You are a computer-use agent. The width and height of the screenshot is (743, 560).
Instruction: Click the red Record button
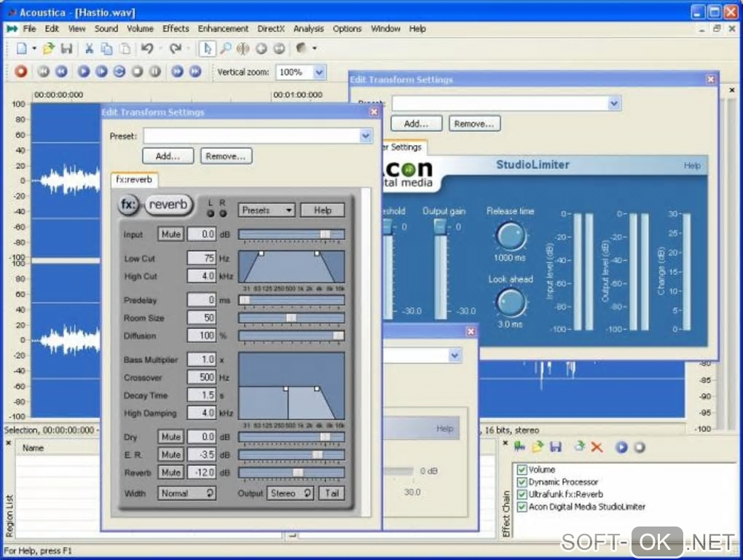21,71
